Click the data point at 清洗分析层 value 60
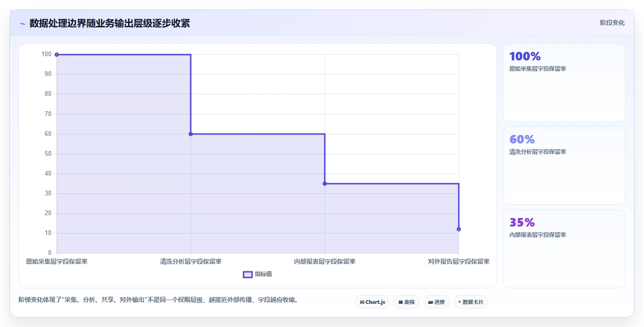Image resolution: width=644 pixels, height=327 pixels. (191, 134)
